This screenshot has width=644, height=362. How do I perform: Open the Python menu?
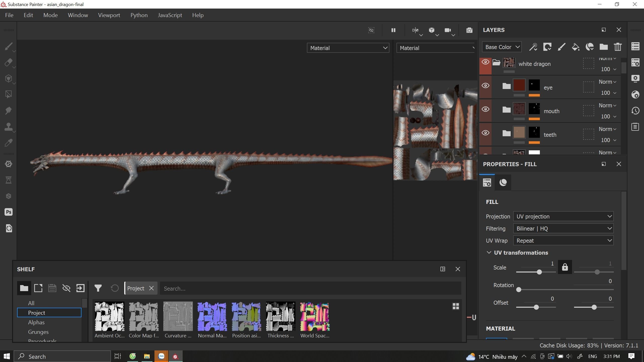[x=139, y=15]
